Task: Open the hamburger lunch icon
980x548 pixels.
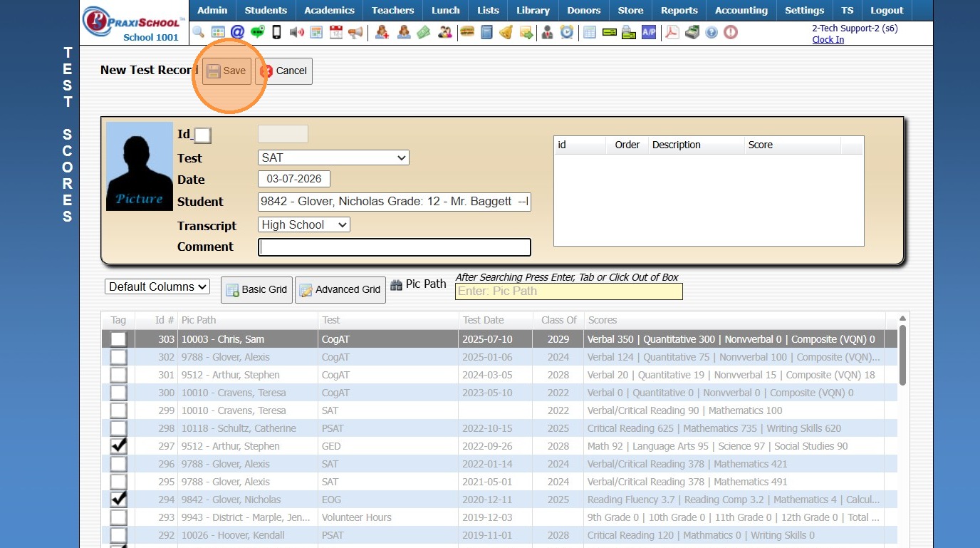Action: (467, 32)
